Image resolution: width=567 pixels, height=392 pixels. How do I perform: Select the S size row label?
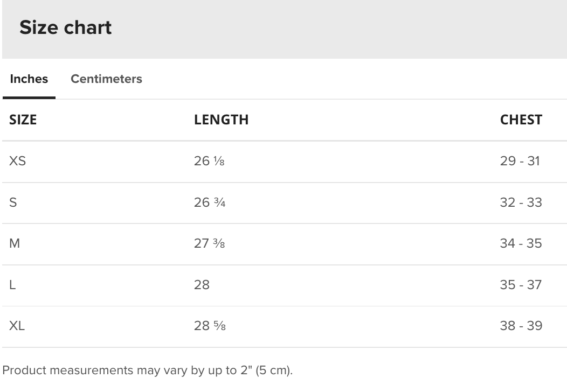pyautogui.click(x=13, y=202)
